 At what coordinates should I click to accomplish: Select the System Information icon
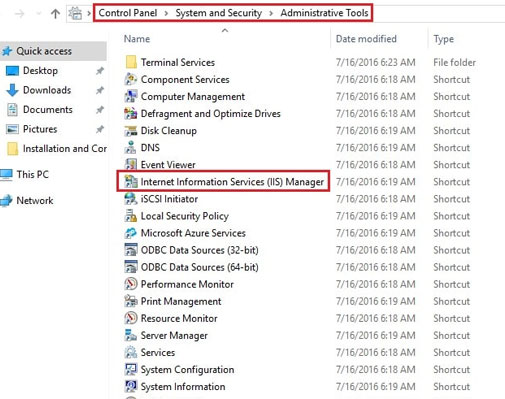[131, 386]
